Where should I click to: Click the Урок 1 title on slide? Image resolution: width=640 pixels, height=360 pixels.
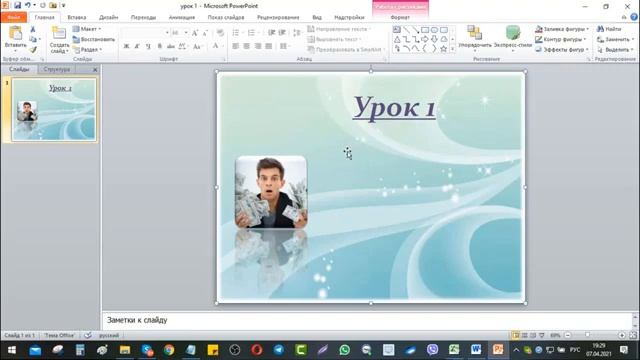394,108
